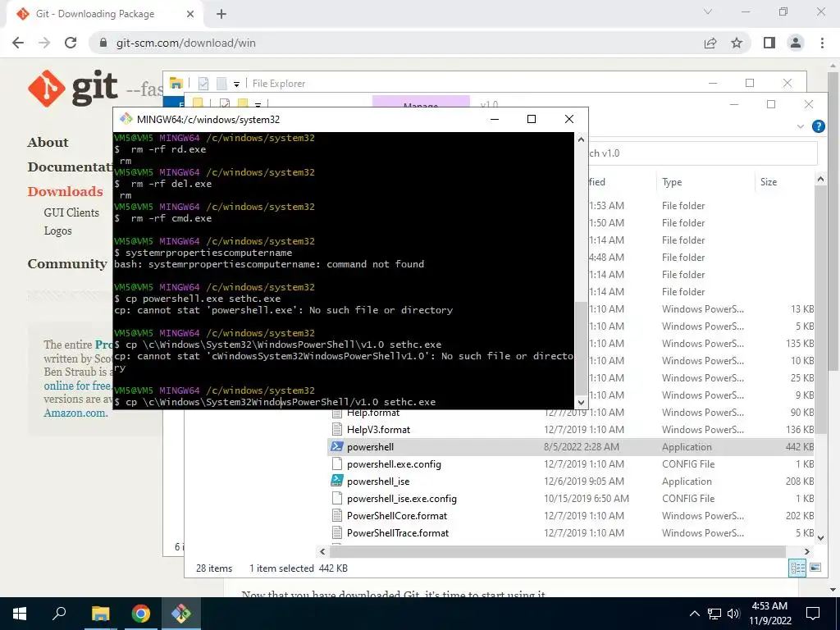Screen dimensions: 840x630
Task: Open the GUI Clients link
Action: point(71,212)
